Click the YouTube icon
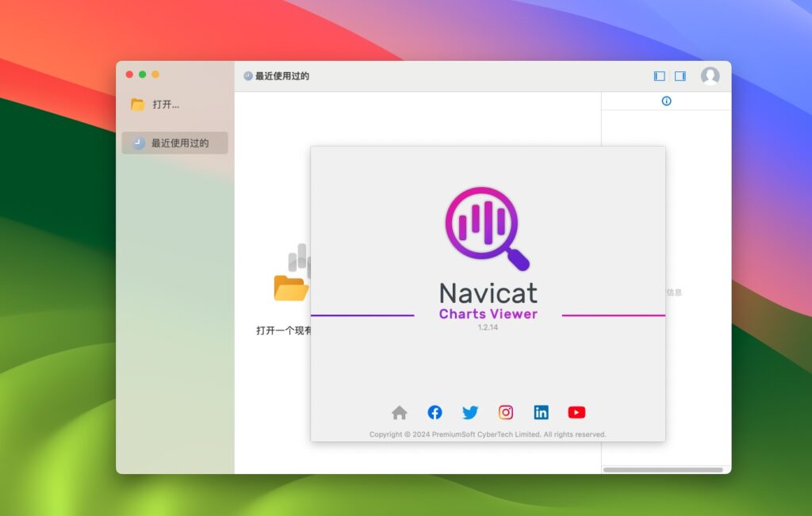Image resolution: width=812 pixels, height=516 pixels. click(x=576, y=411)
